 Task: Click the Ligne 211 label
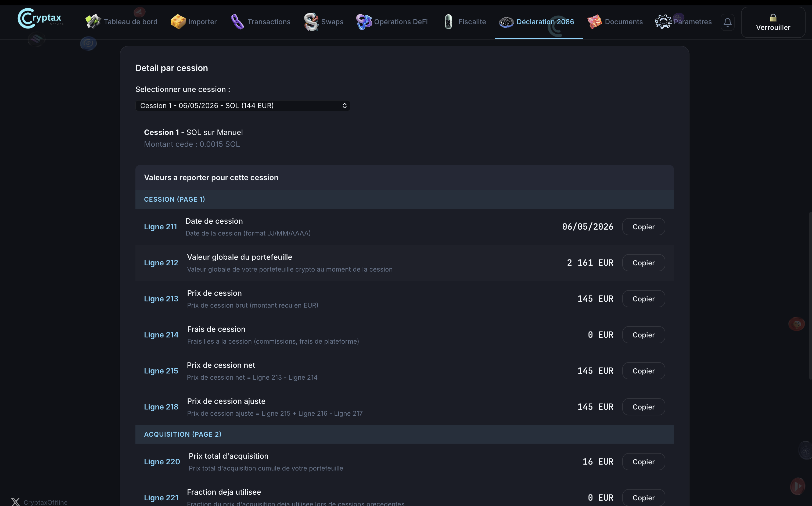[x=160, y=227]
